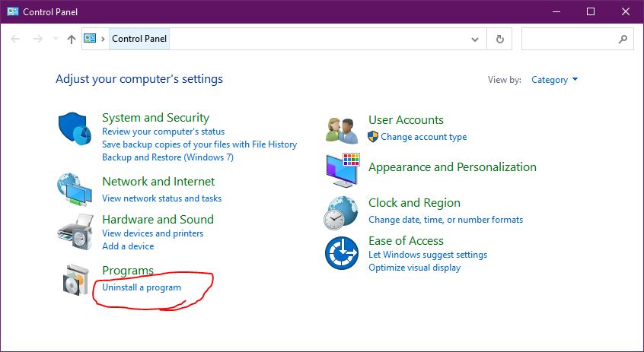Open Change date, time, or number formats
The image size is (644, 352).
point(445,220)
